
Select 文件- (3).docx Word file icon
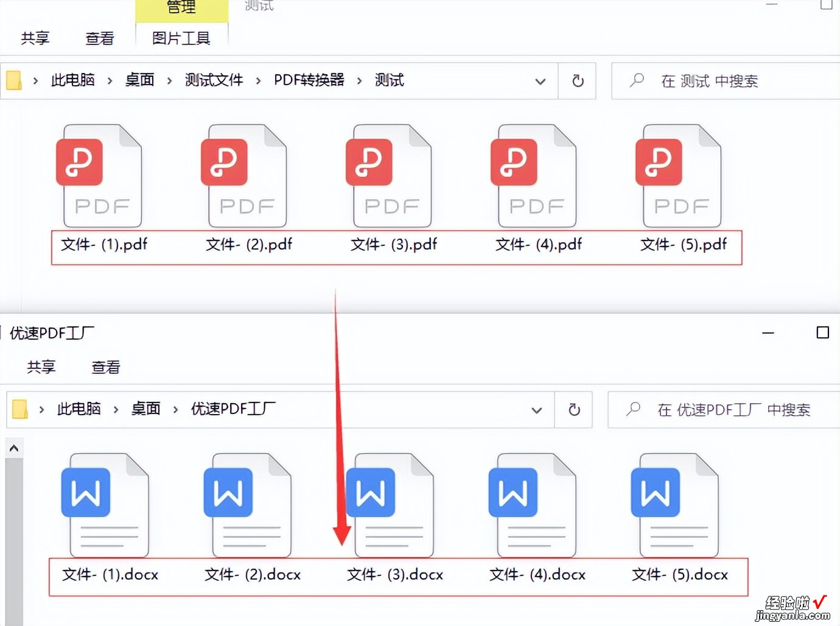pyautogui.click(x=390, y=505)
